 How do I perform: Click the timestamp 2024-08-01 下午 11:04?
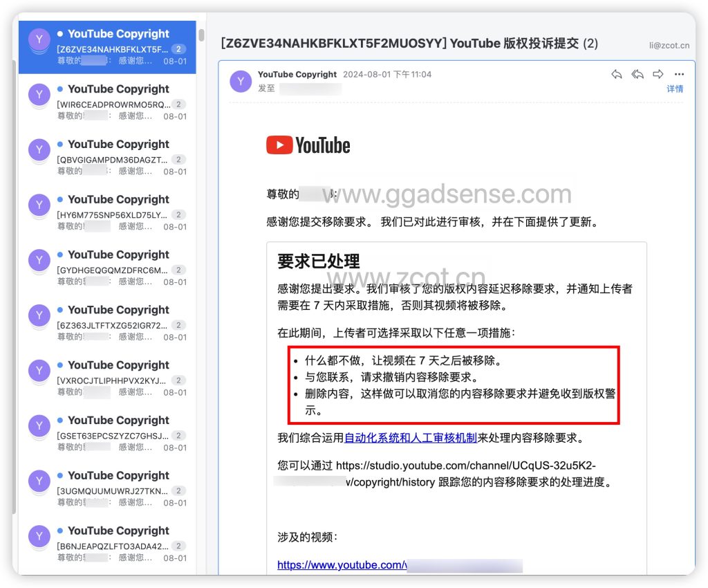(x=387, y=74)
